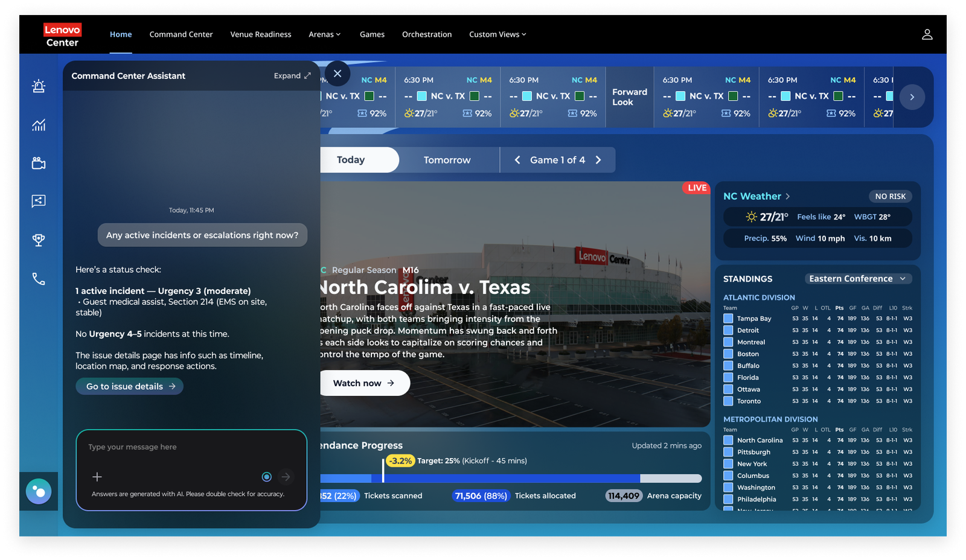Open the user profile icon
Viewport: 966px width, 560px height.
click(x=927, y=34)
